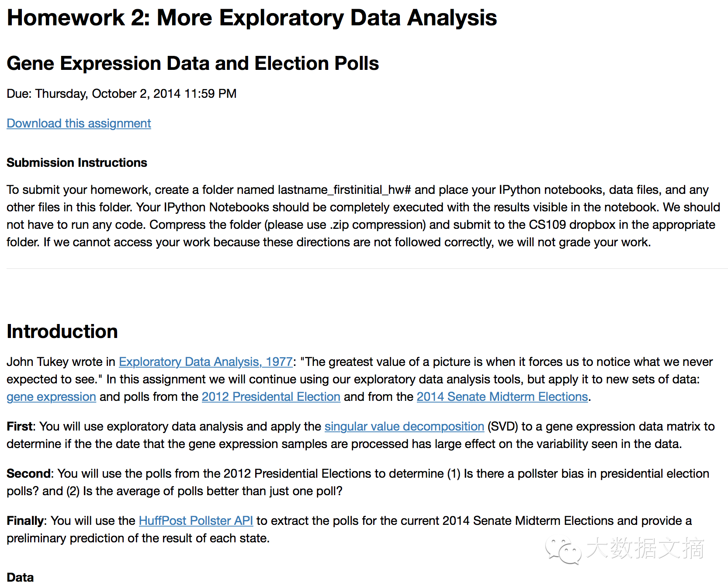Click the due date line text
Viewport: 728px width, 586px height.
pos(121,94)
